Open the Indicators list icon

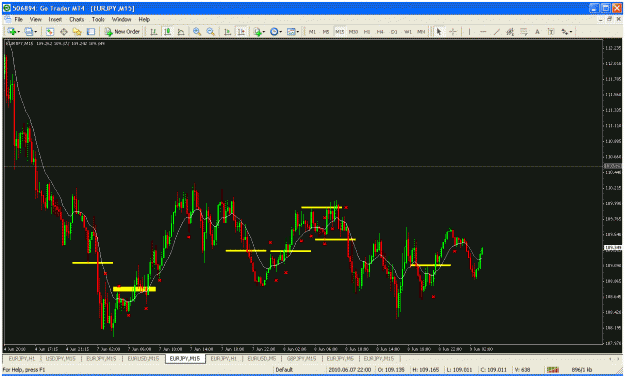pyautogui.click(x=257, y=31)
